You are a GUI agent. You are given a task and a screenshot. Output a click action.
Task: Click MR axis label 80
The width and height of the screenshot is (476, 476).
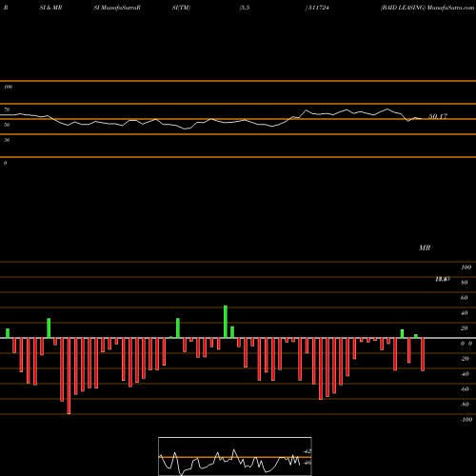click(x=465, y=283)
